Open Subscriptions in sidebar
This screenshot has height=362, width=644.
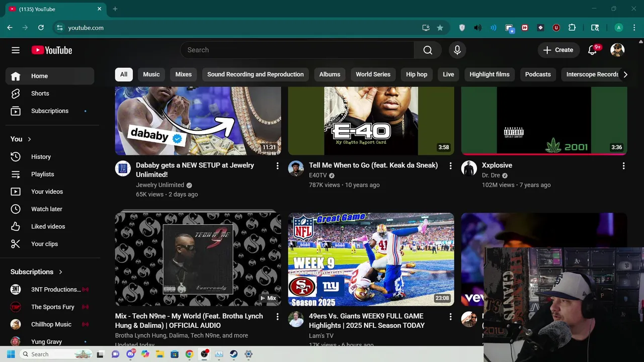coord(50,111)
